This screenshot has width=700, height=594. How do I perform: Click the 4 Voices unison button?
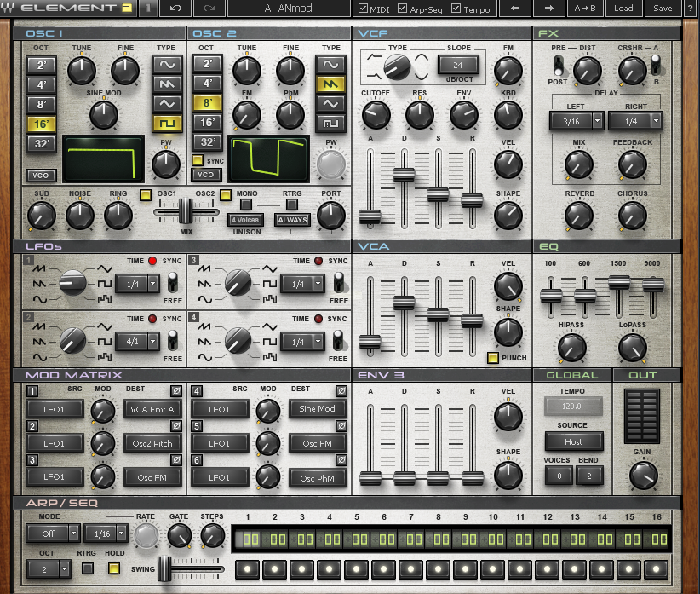click(245, 220)
